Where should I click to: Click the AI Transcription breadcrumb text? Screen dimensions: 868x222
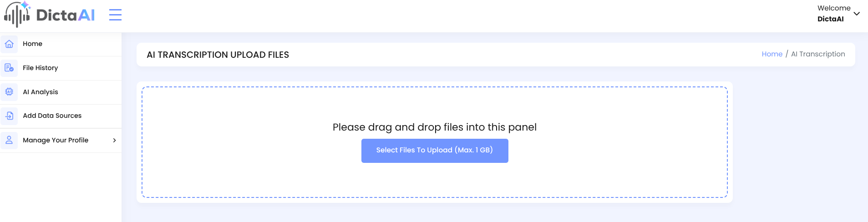[818, 54]
